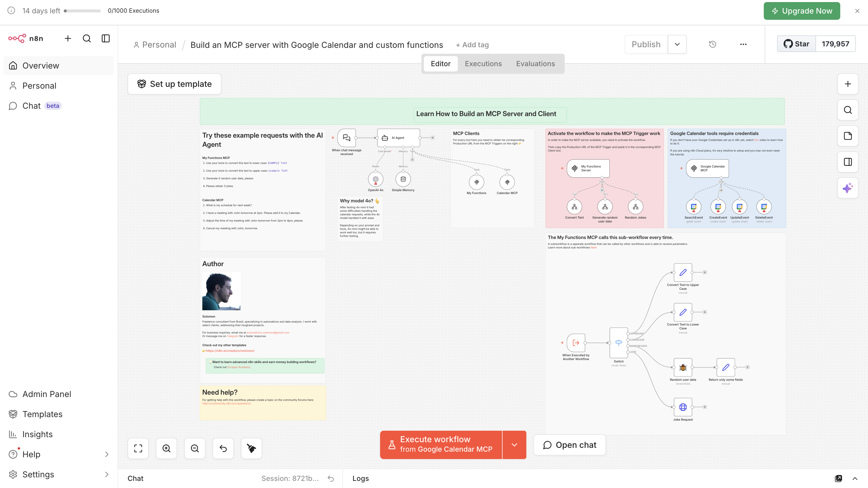Execute workflow from Google Calendar MCP
Screen dimensions: 868x488
coord(441,445)
